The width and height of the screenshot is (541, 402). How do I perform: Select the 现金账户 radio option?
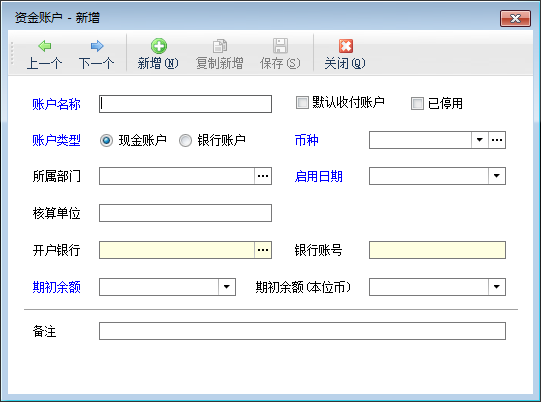pyautogui.click(x=106, y=140)
